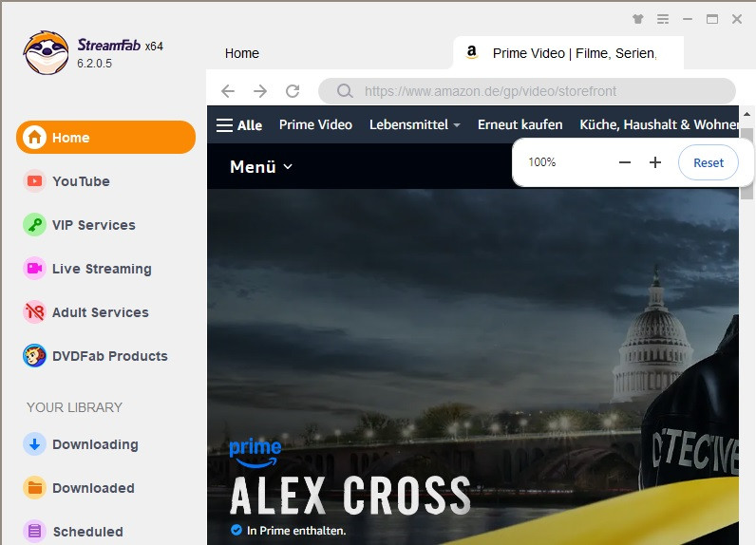The image size is (756, 545).
Task: Open YouTube in the sidebar
Action: click(81, 181)
